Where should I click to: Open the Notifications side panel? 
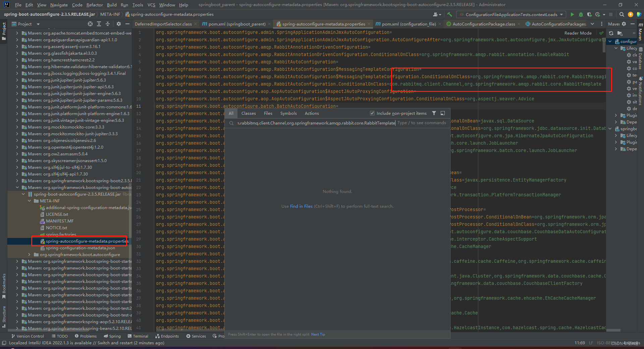click(x=640, y=91)
